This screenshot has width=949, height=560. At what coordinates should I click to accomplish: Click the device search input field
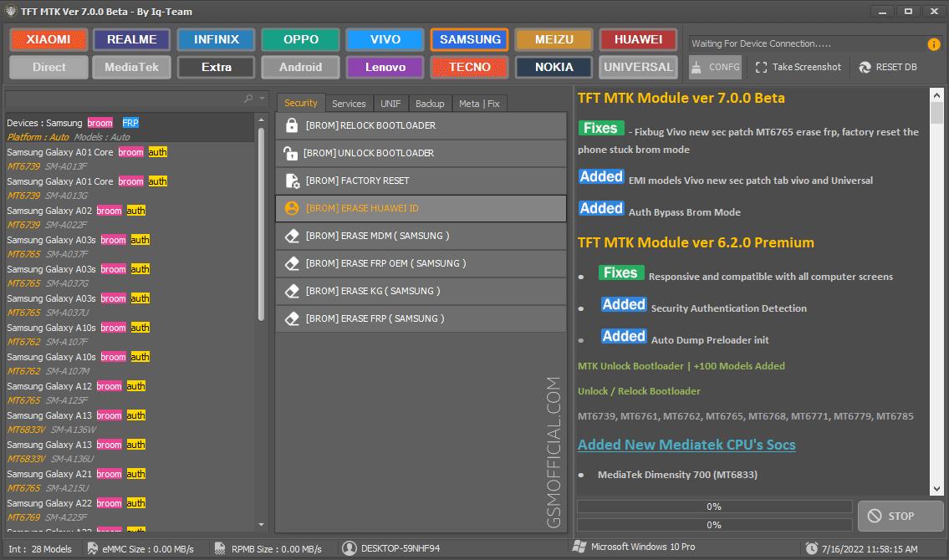coord(125,99)
